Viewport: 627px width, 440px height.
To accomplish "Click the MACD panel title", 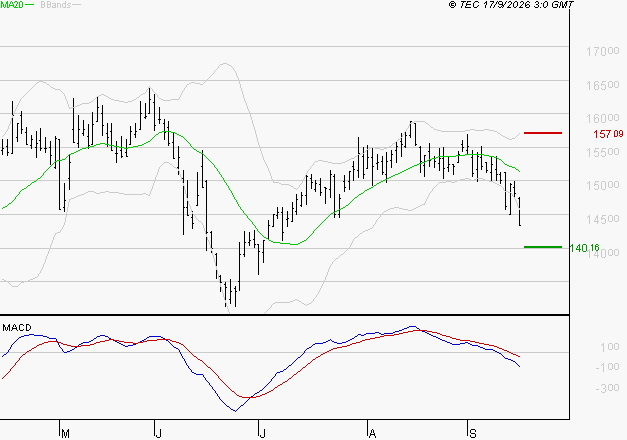I will [17, 328].
